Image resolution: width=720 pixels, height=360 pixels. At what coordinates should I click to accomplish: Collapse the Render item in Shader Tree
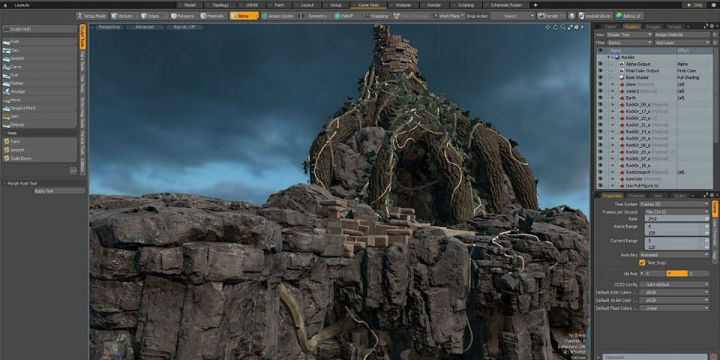click(x=608, y=57)
